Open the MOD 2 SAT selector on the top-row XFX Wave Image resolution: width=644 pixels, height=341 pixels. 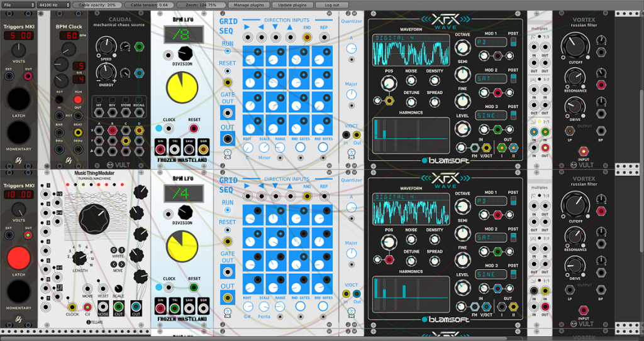(491, 78)
